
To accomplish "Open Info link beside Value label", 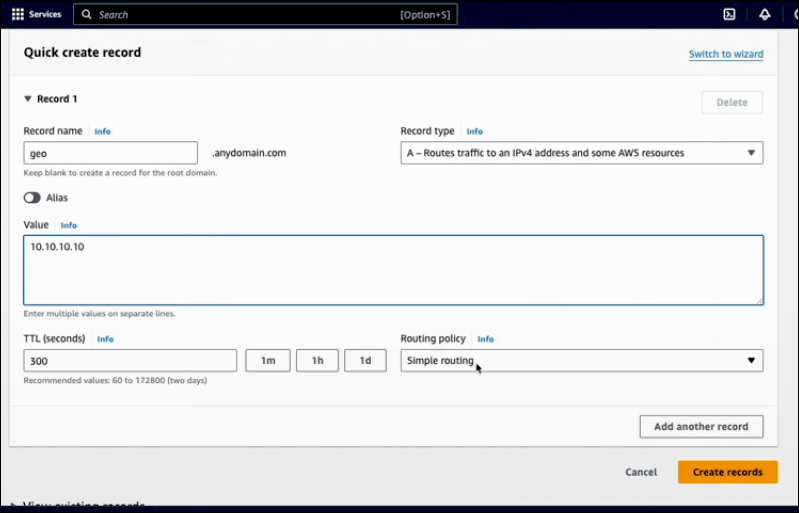I will click(x=68, y=225).
